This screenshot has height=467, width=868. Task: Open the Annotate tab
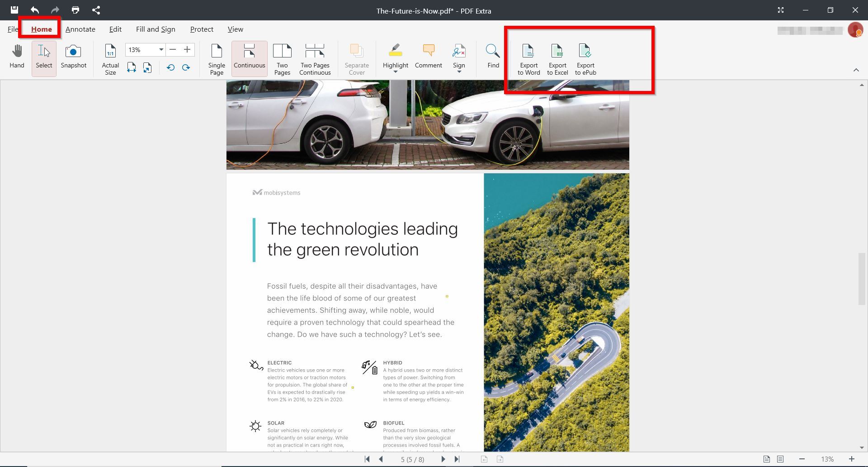[x=80, y=29]
